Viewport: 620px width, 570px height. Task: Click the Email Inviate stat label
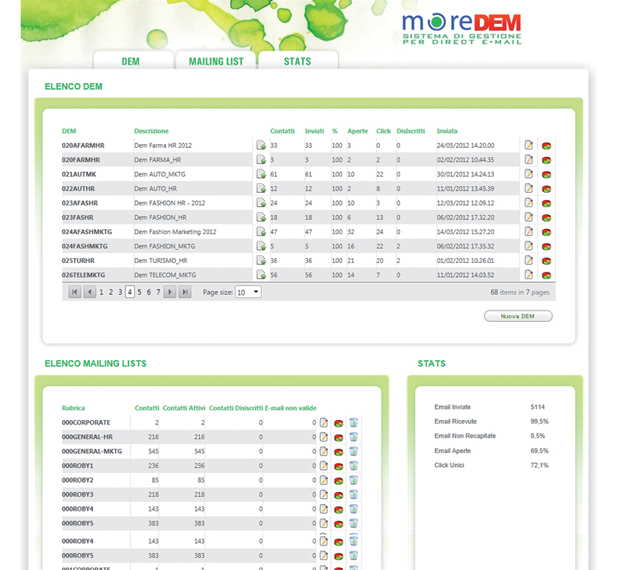pos(452,407)
